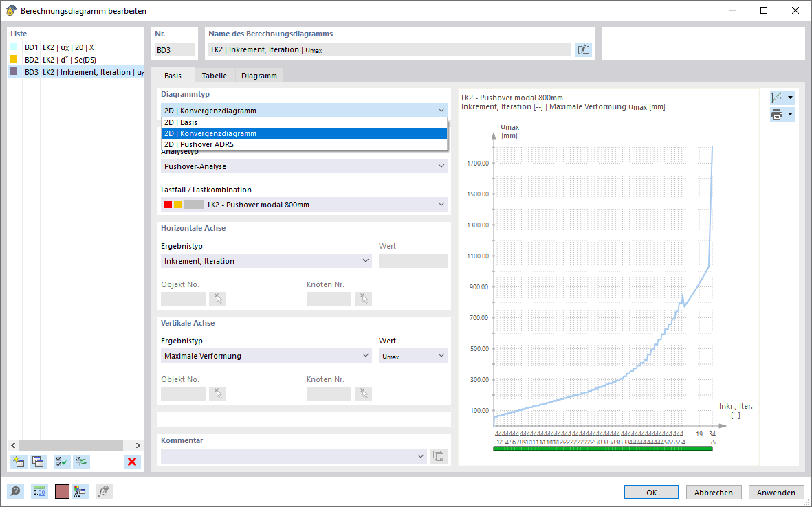Choose 2D | Basis from dropdown list
The height and width of the screenshot is (507, 812).
(x=304, y=122)
